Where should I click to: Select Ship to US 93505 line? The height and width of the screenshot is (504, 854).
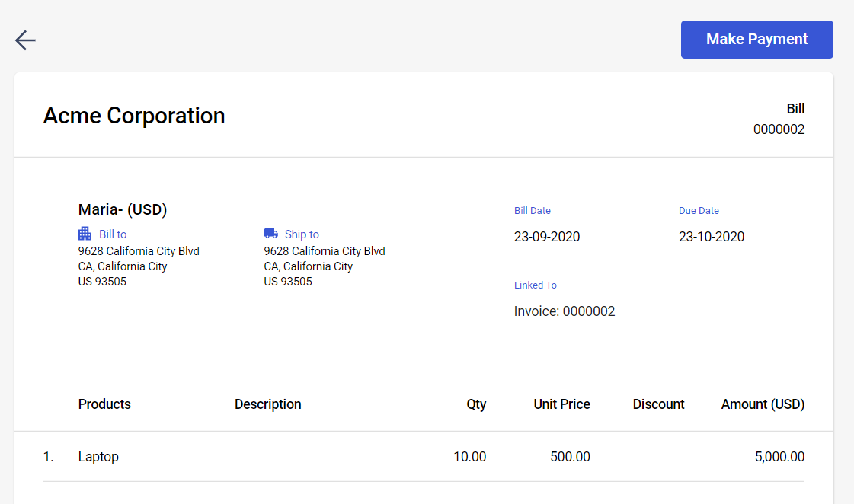point(288,282)
